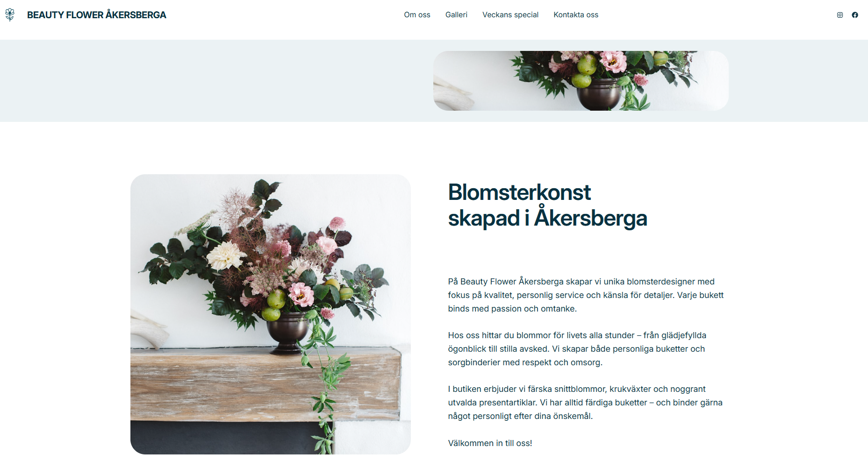
Task: Click the large flower arrangement photo
Action: 271,314
